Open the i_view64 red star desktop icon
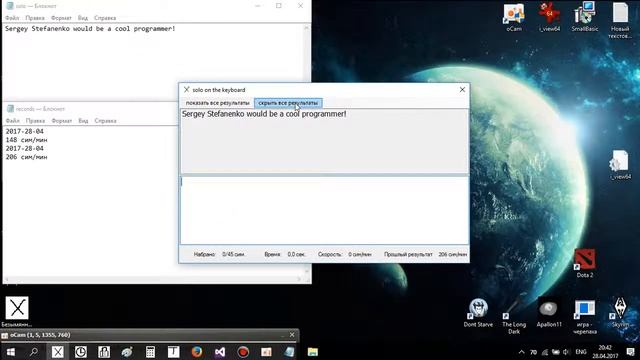640x360 pixels. point(549,17)
